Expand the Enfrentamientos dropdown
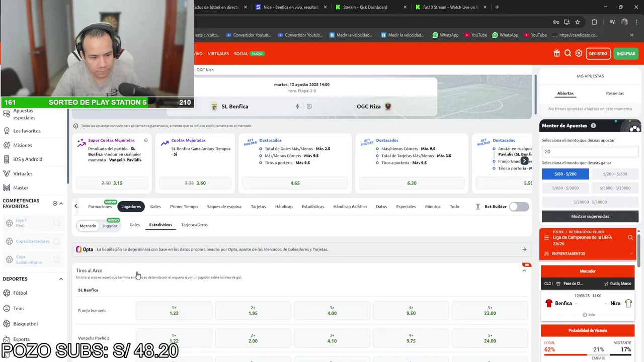 pos(631,254)
